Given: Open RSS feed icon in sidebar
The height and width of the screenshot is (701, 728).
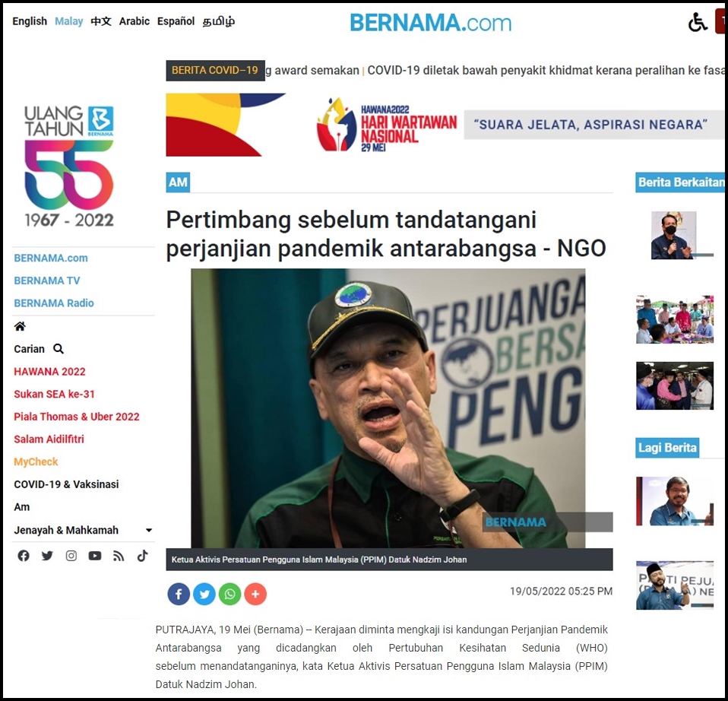Looking at the screenshot, I should pos(119,556).
